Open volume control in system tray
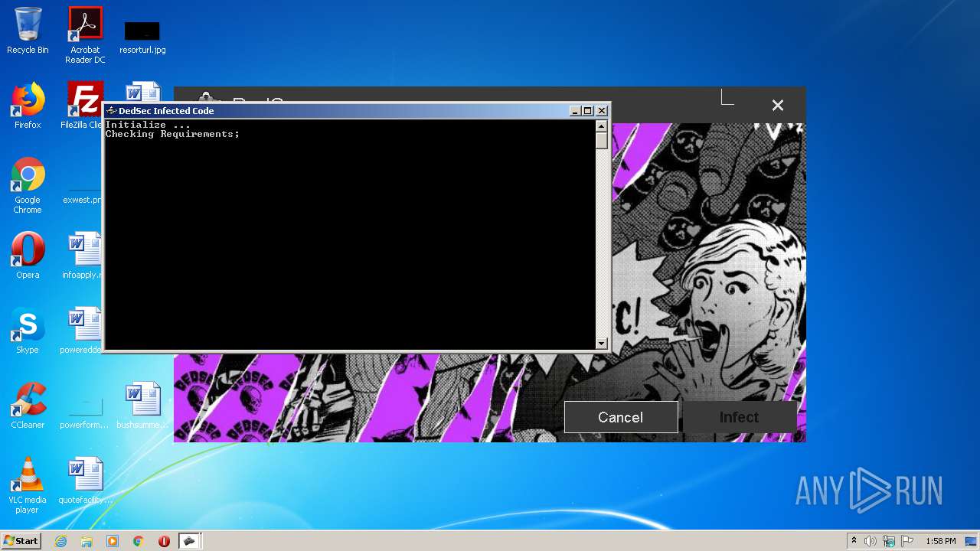 [x=871, y=541]
